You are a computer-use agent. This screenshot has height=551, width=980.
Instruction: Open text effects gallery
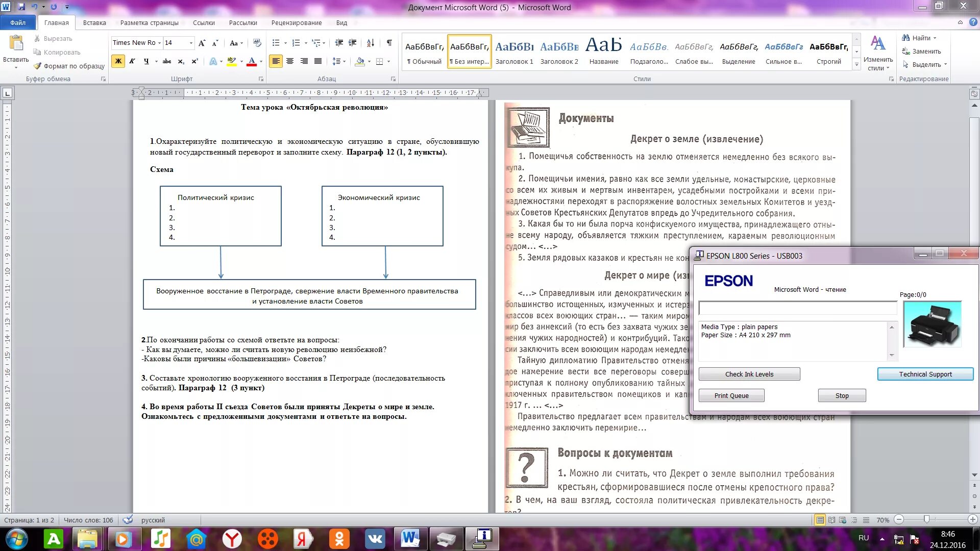(213, 61)
